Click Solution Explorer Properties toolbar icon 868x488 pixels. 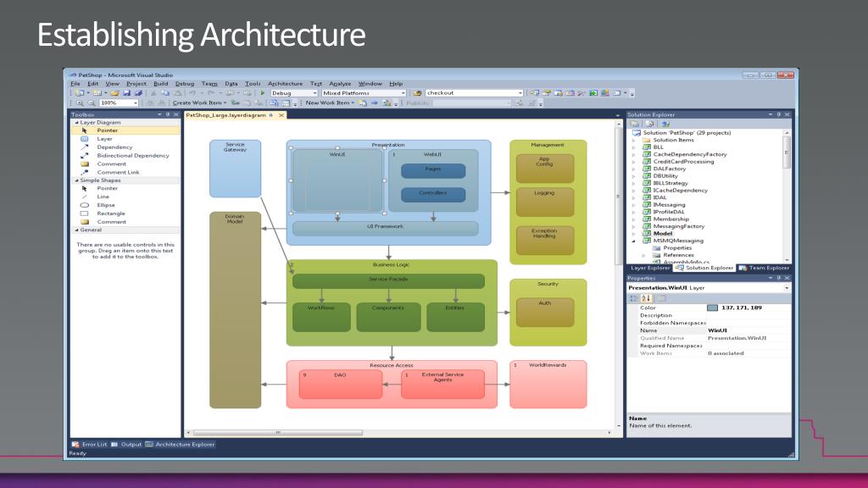636,124
